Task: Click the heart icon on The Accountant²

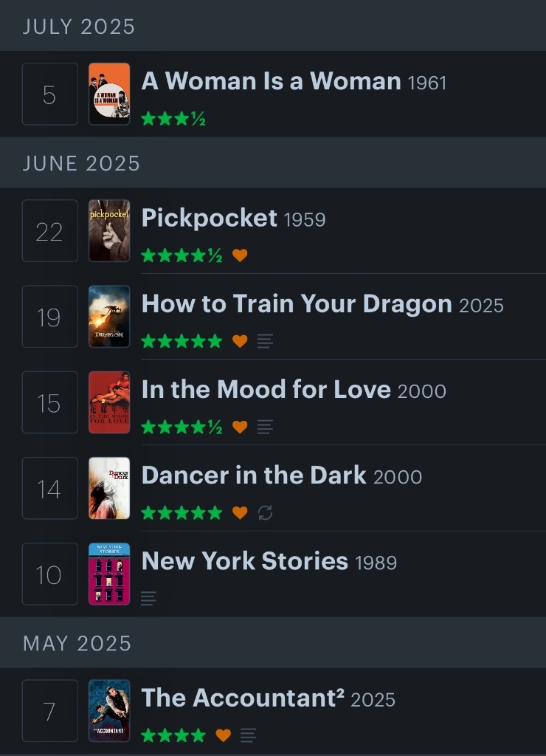Action: (x=223, y=735)
